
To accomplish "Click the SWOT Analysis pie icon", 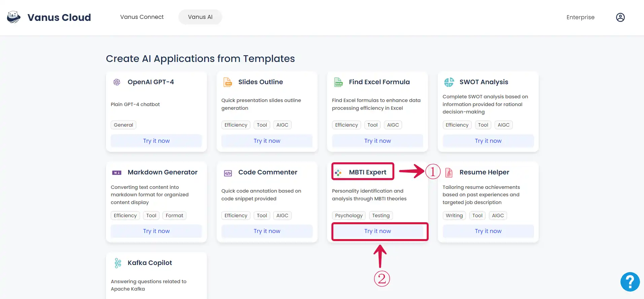I will coord(449,82).
